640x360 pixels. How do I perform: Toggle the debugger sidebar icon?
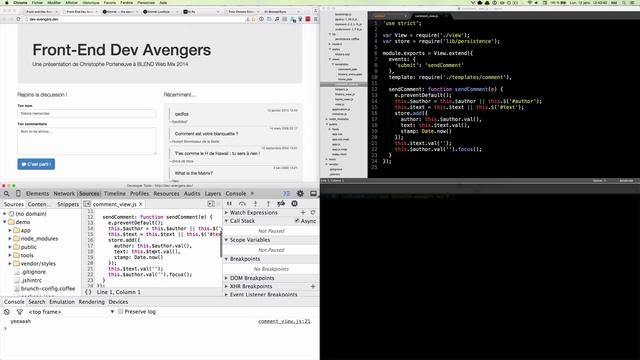point(211,204)
